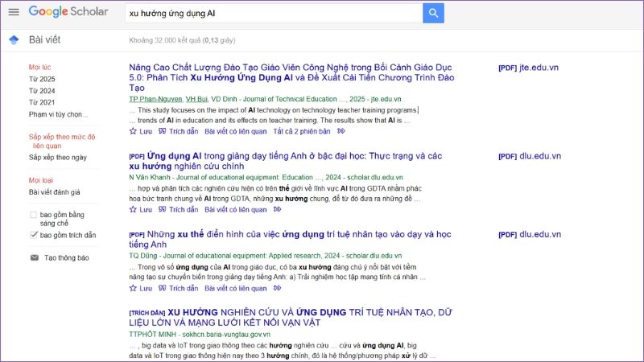644x362 pixels.
Task: Click the Scholar graduation cap icon
Action: [14, 39]
